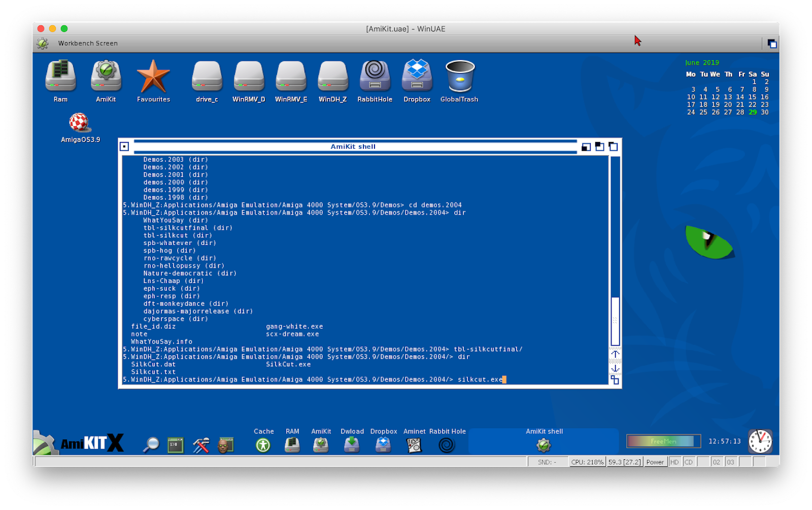The width and height of the screenshot is (812, 510).
Task: Select date 29 in the calendar
Action: 753,112
